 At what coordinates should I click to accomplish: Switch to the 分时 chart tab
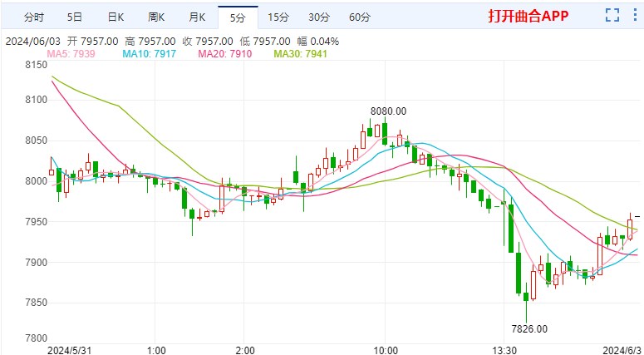(x=34, y=17)
